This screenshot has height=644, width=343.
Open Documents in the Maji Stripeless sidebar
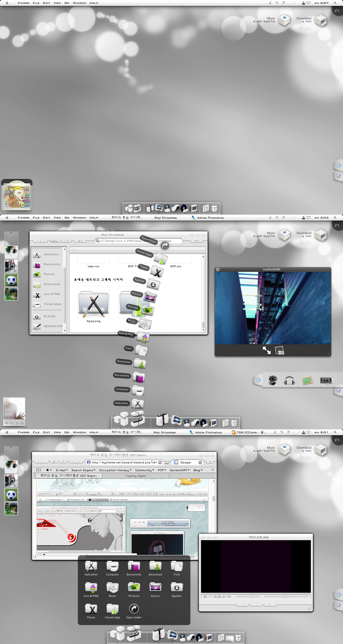coord(47,264)
